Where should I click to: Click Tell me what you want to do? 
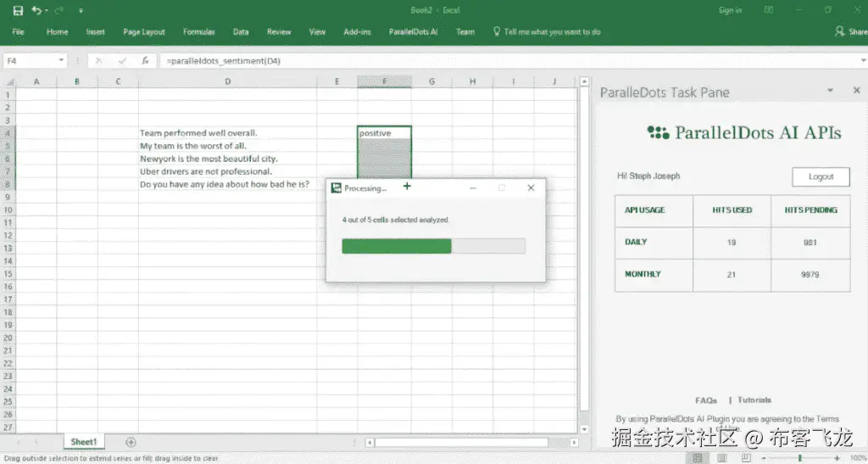547,32
